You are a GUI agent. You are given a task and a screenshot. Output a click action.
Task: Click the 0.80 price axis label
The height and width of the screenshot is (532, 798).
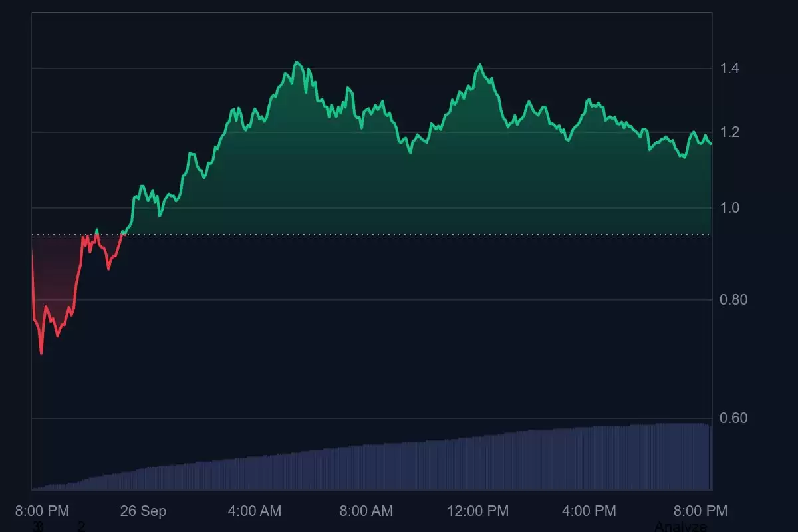pyautogui.click(x=733, y=299)
